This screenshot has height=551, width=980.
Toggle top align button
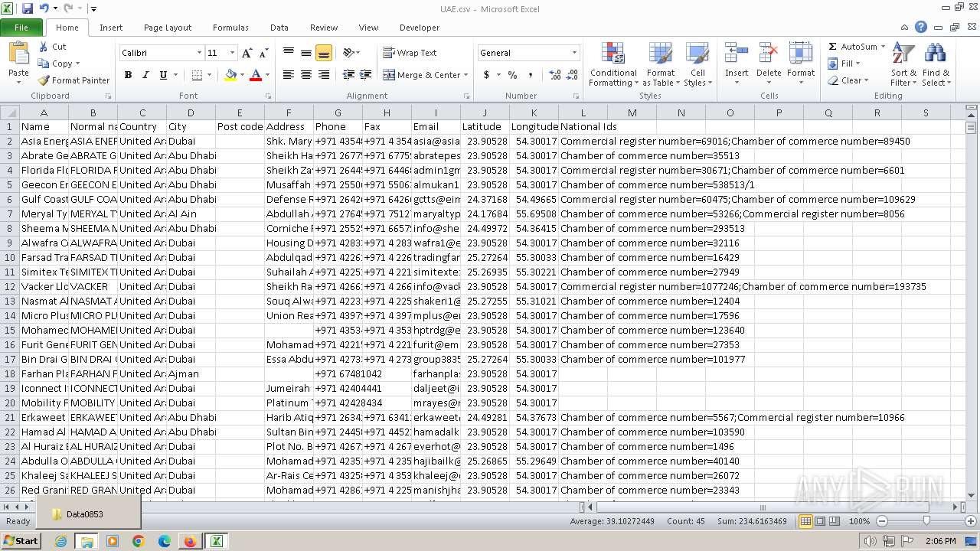pos(289,53)
